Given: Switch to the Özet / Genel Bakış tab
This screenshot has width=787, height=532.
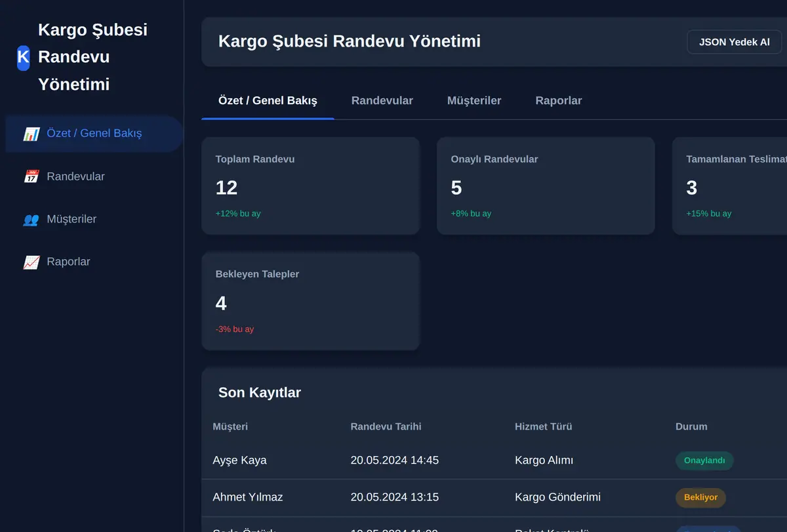Looking at the screenshot, I should tap(268, 100).
